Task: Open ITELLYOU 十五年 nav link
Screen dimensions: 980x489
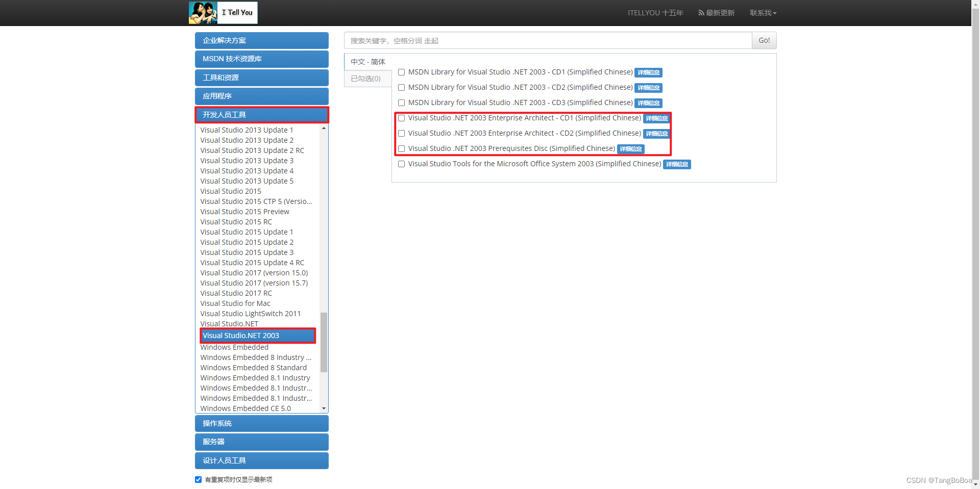Action: pyautogui.click(x=655, y=13)
